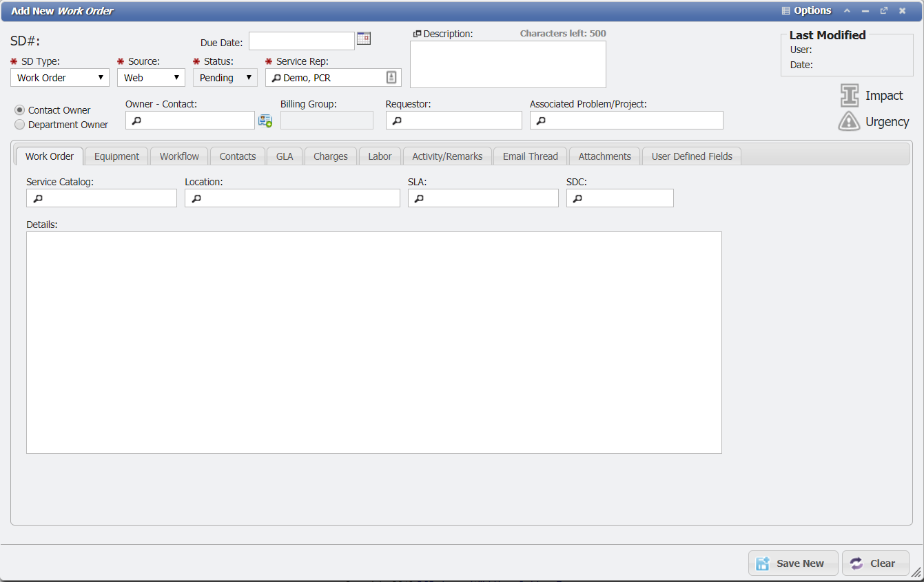
Task: Click the Clear button
Action: tap(876, 563)
